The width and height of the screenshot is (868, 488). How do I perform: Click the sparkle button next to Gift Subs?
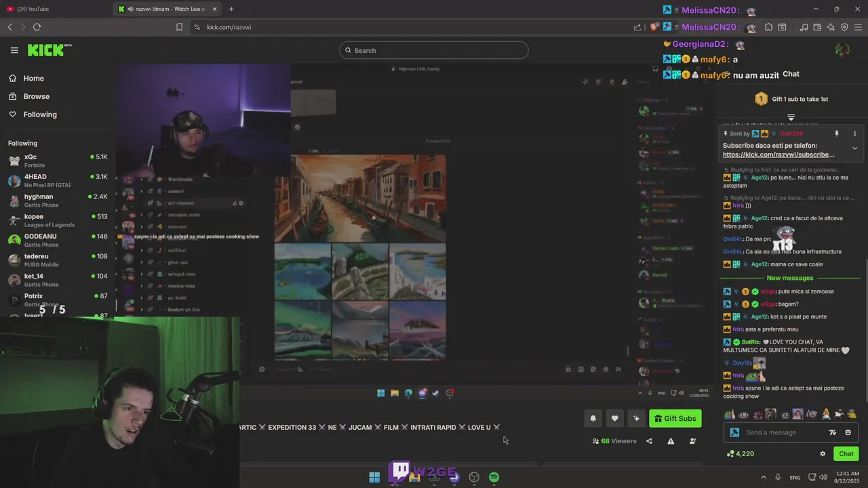636,418
